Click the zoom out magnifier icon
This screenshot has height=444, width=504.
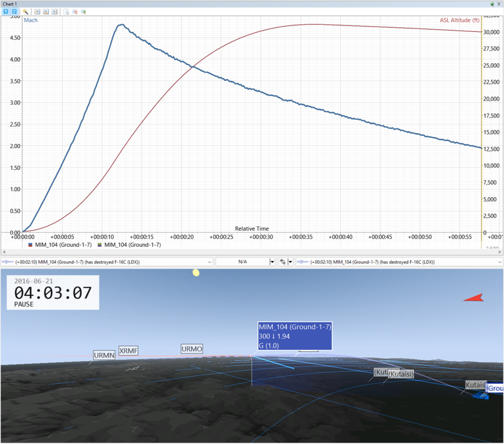pos(75,12)
